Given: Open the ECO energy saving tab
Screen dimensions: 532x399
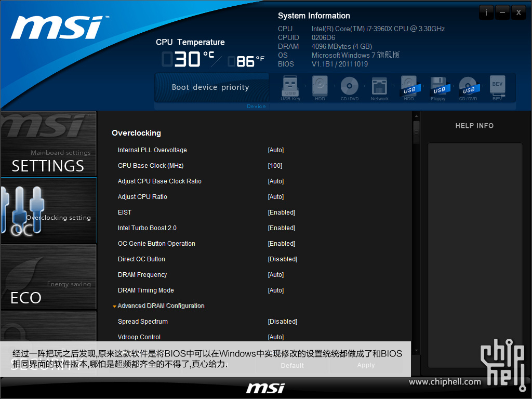Looking at the screenshot, I should [48, 276].
